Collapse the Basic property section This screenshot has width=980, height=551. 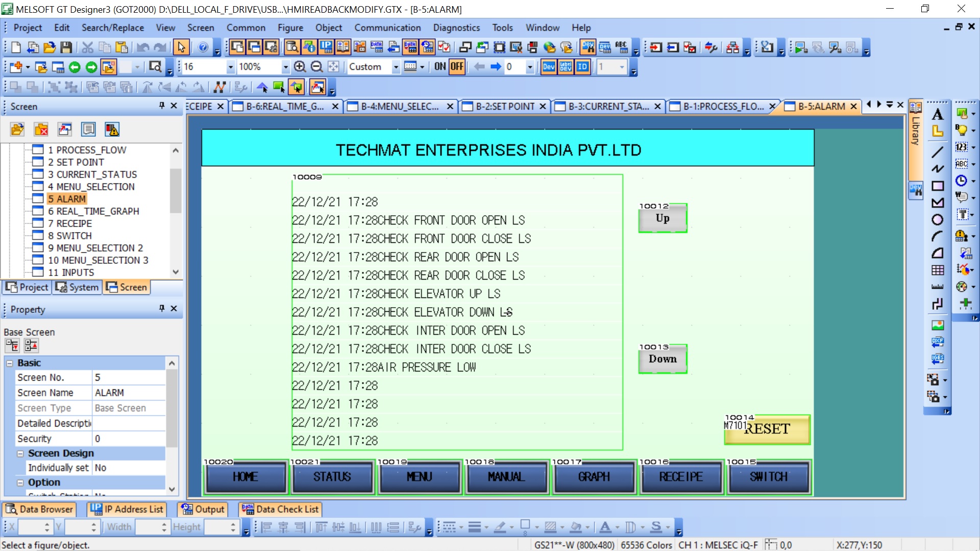pyautogui.click(x=10, y=363)
